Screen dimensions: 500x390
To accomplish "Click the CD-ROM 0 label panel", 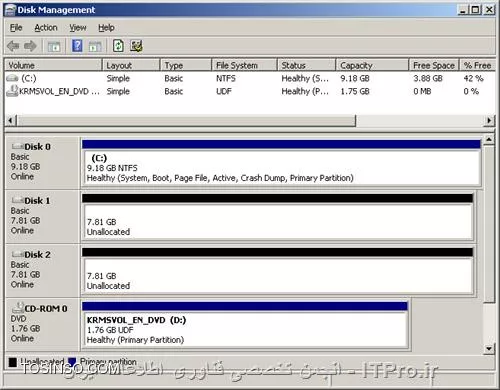I will click(43, 324).
